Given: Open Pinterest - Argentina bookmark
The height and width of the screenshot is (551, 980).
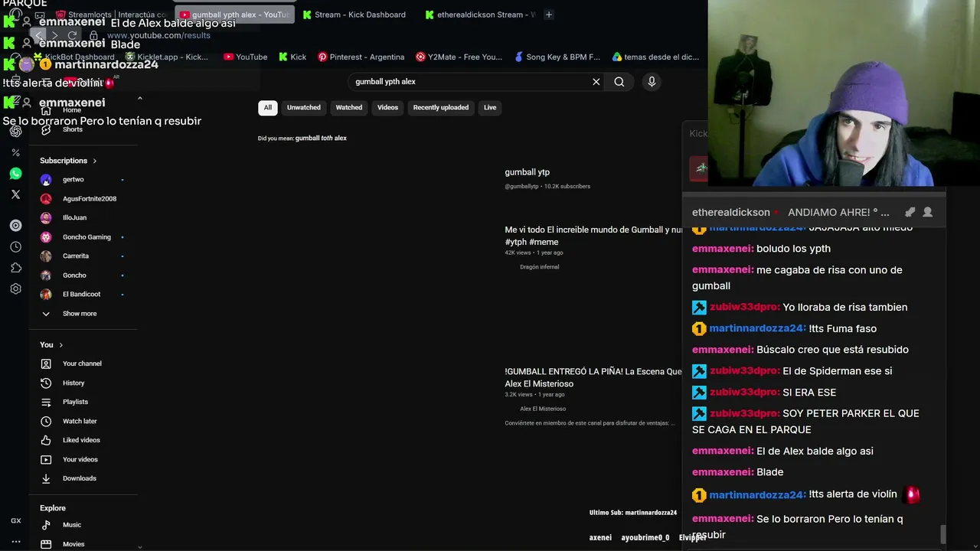Looking at the screenshot, I should (x=361, y=57).
